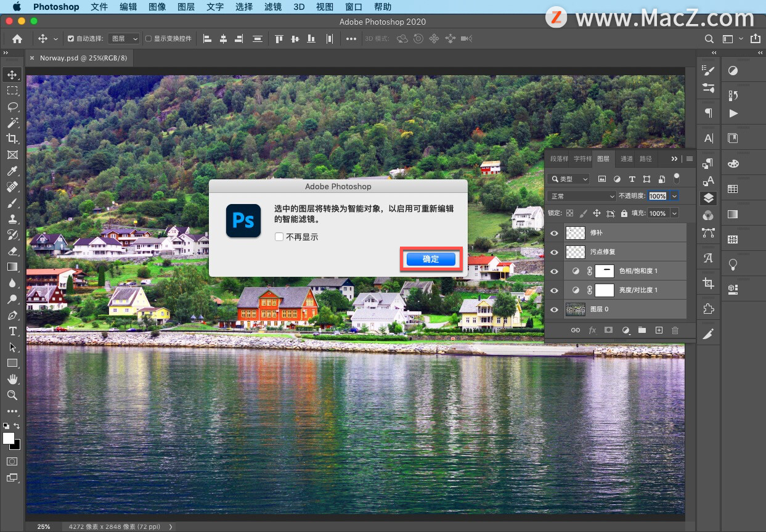Screen dimensions: 766x532
Task: Expand status bar info arrow
Action: click(171, 527)
